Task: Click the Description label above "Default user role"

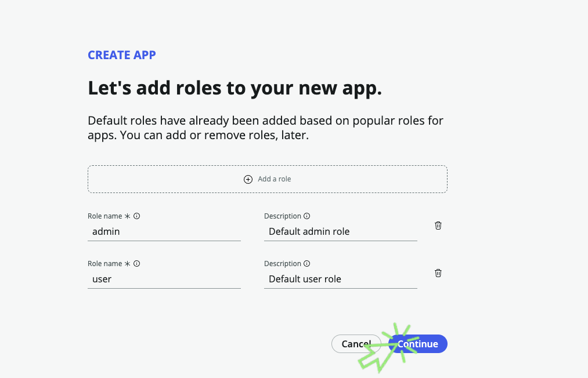Action: pos(283,264)
